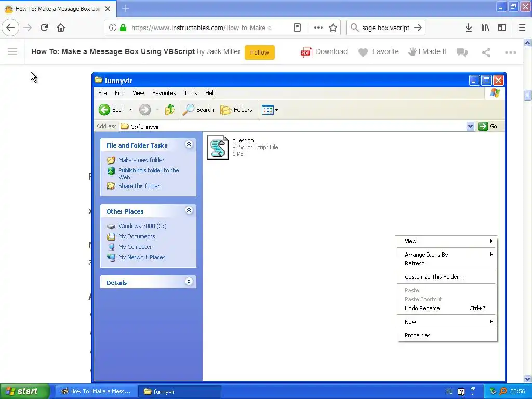This screenshot has height=399, width=532.
Task: Open comments icon on Instructables header
Action: (462, 52)
